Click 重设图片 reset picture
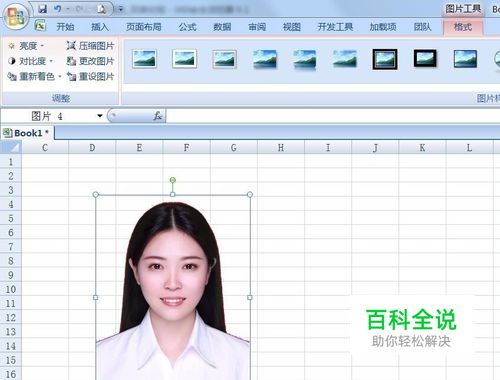 [90, 76]
